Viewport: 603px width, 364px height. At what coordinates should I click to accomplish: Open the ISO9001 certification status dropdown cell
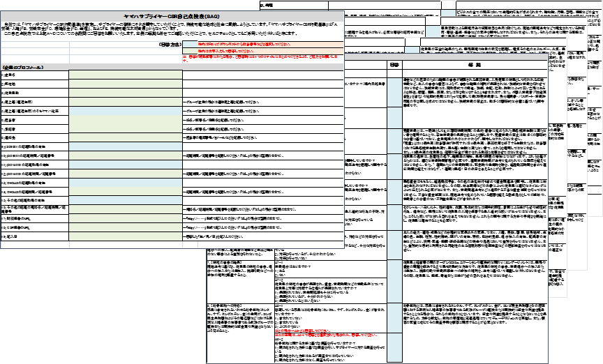(x=126, y=148)
